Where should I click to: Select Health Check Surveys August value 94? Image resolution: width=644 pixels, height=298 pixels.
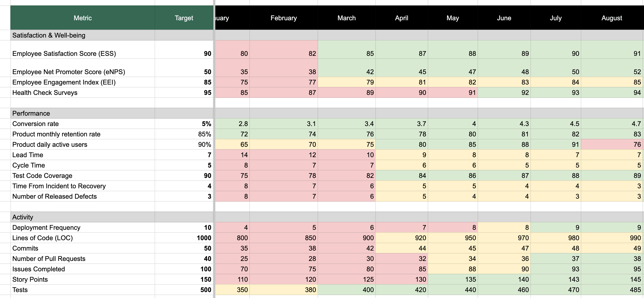[612, 93]
